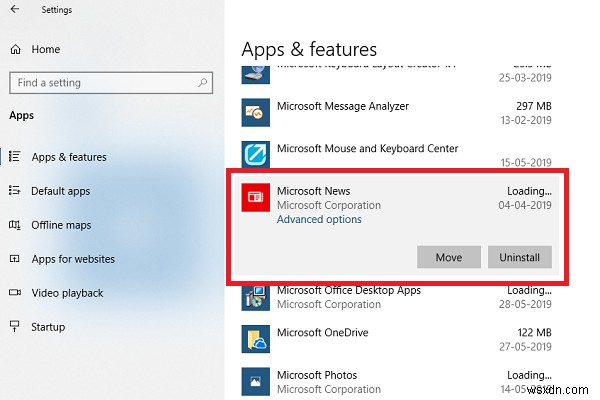Select the Apps & features sidebar icon

[15, 157]
